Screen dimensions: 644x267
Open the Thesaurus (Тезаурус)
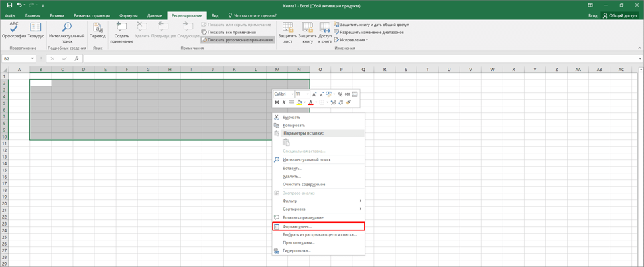click(x=36, y=31)
